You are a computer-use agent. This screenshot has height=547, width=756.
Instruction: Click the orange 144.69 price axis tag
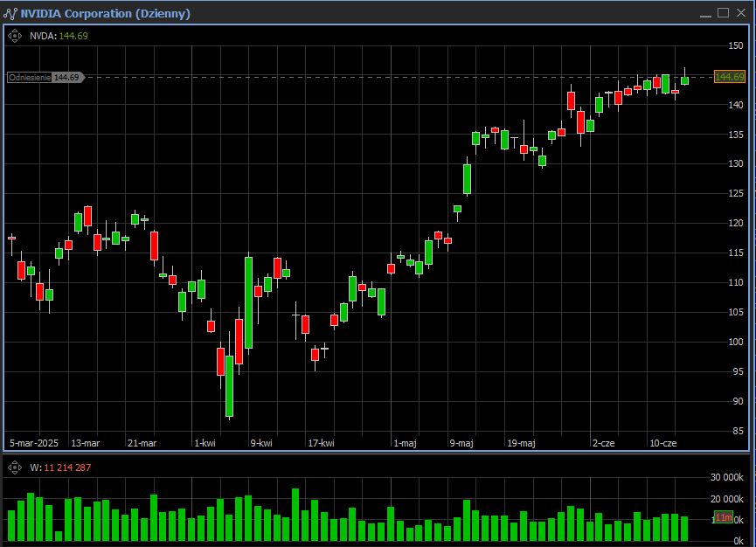pyautogui.click(x=730, y=77)
